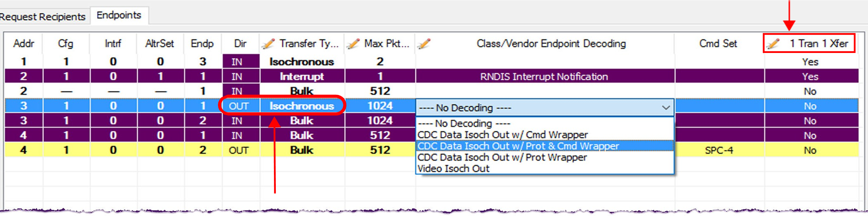Click the Addr column header
Screen dimensions: 868x216
pyautogui.click(x=24, y=44)
